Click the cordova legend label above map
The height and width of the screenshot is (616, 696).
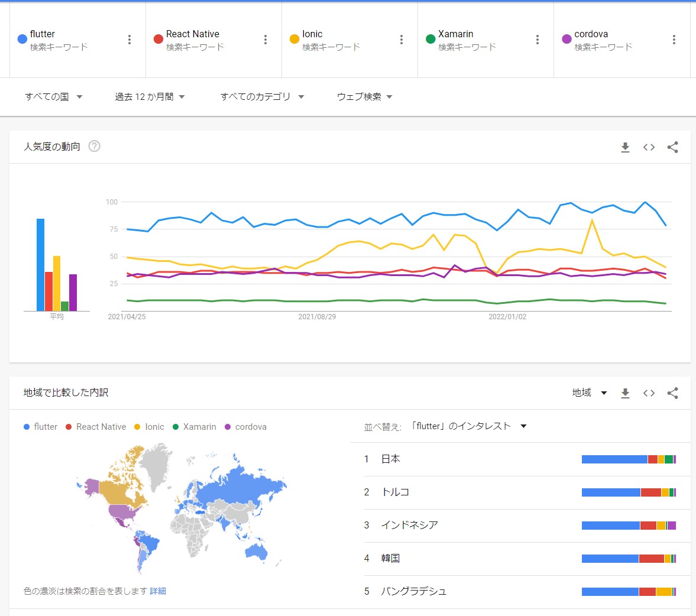coord(251,426)
